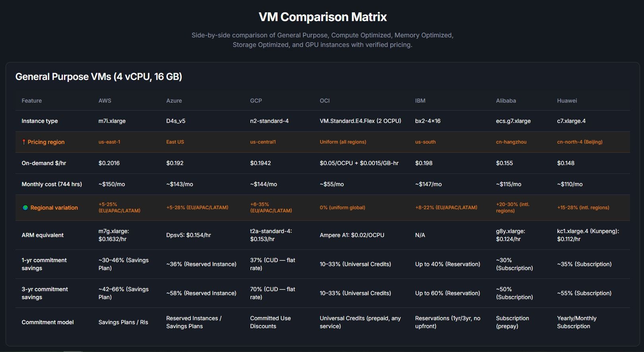This screenshot has height=352, width=644.
Task: Select the 'ecs.g7.xlarge' cell
Action: (513, 121)
